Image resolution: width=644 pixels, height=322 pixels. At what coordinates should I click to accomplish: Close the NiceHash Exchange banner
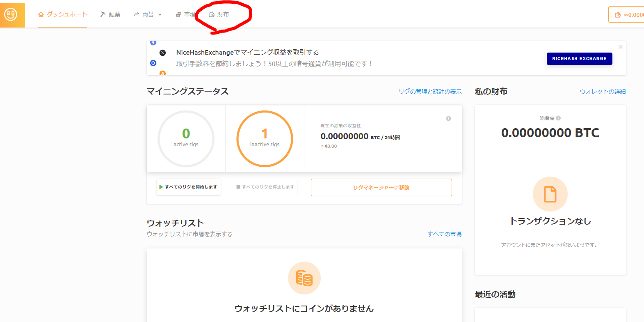coord(620,47)
